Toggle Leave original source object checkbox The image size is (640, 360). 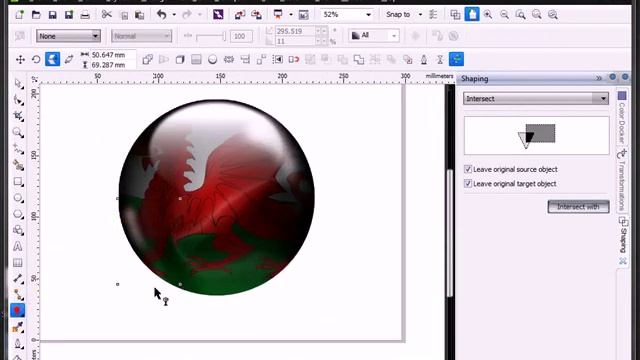click(x=468, y=169)
